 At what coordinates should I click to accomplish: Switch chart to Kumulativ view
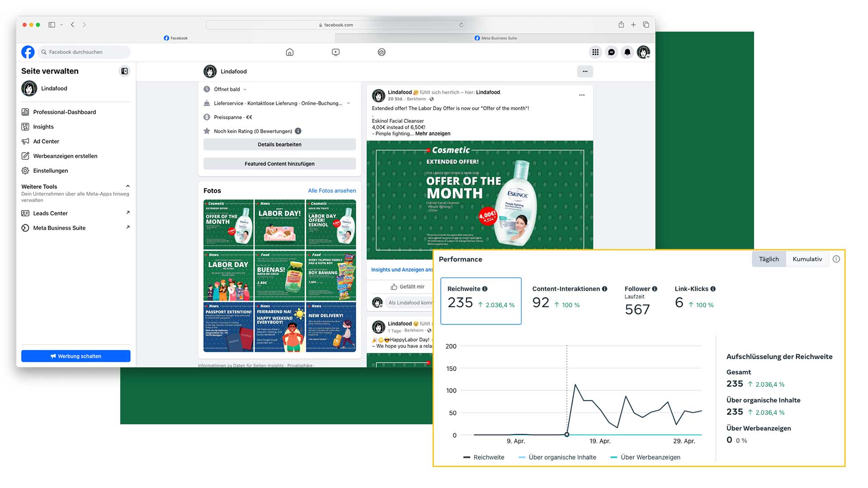[807, 259]
